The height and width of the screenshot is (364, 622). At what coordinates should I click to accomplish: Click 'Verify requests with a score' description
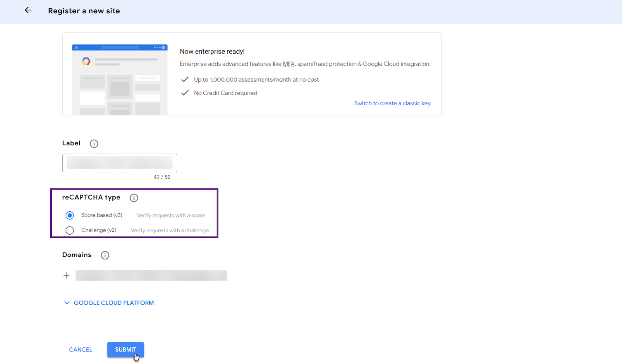tap(171, 216)
